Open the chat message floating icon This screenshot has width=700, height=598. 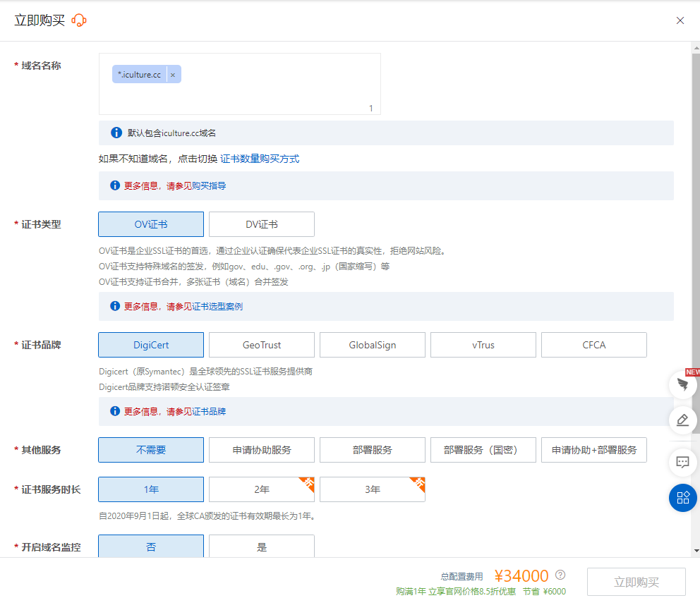[682, 462]
